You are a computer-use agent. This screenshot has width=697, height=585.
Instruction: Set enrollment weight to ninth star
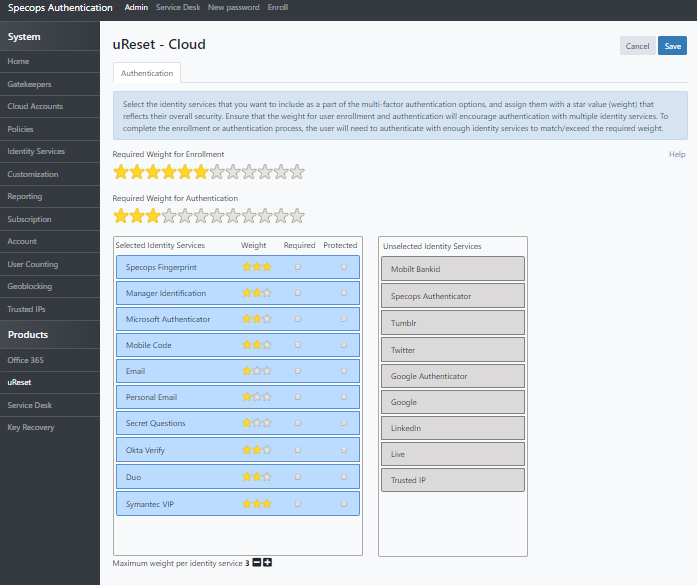coord(249,172)
